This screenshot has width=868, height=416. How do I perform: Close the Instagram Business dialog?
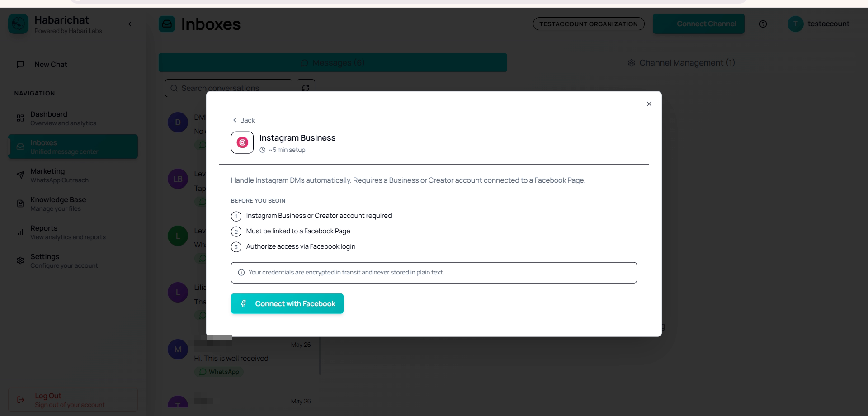649,104
